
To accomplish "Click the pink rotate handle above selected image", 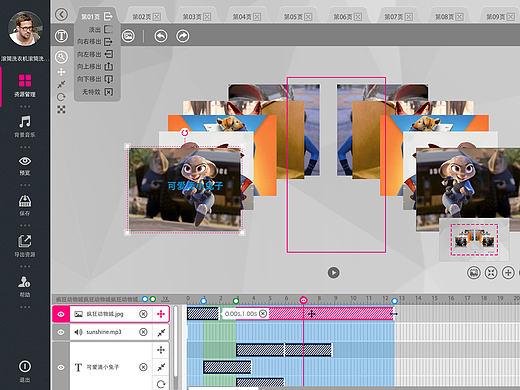I will pos(185,133).
